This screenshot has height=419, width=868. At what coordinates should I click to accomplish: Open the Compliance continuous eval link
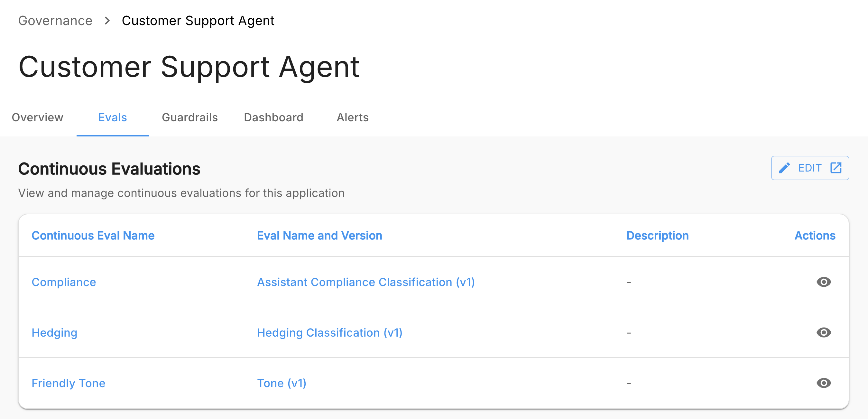click(x=64, y=282)
